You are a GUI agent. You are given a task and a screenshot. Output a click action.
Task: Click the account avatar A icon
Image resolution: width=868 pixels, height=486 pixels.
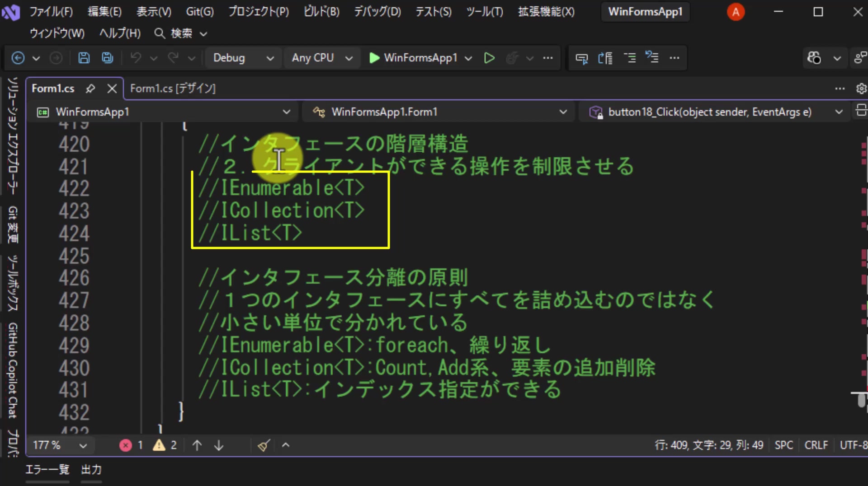click(736, 12)
